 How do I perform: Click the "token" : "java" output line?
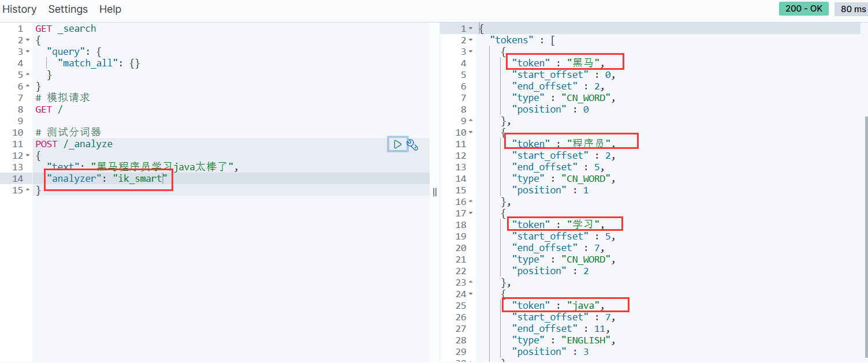tap(558, 306)
